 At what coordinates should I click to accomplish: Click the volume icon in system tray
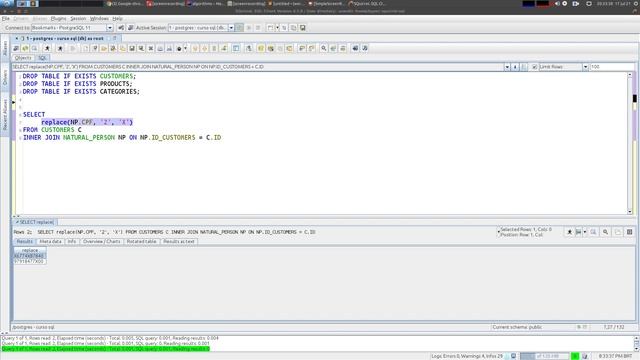tap(557, 4)
